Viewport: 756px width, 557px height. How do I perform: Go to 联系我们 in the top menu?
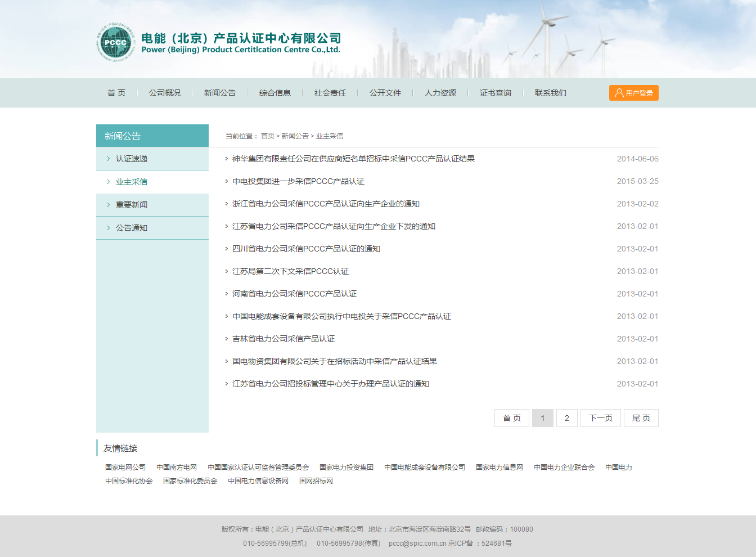[551, 93]
